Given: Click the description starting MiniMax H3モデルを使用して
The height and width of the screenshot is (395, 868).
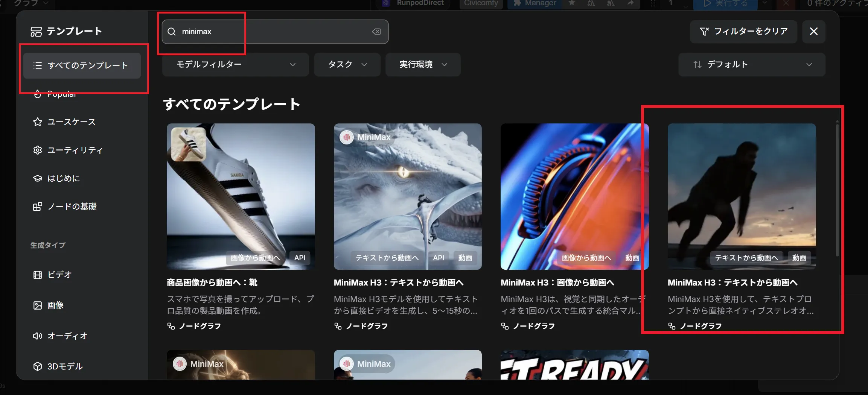Looking at the screenshot, I should 406,305.
